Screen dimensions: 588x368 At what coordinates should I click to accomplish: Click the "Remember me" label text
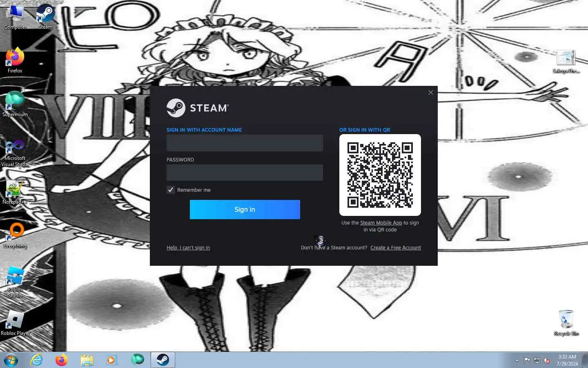194,190
